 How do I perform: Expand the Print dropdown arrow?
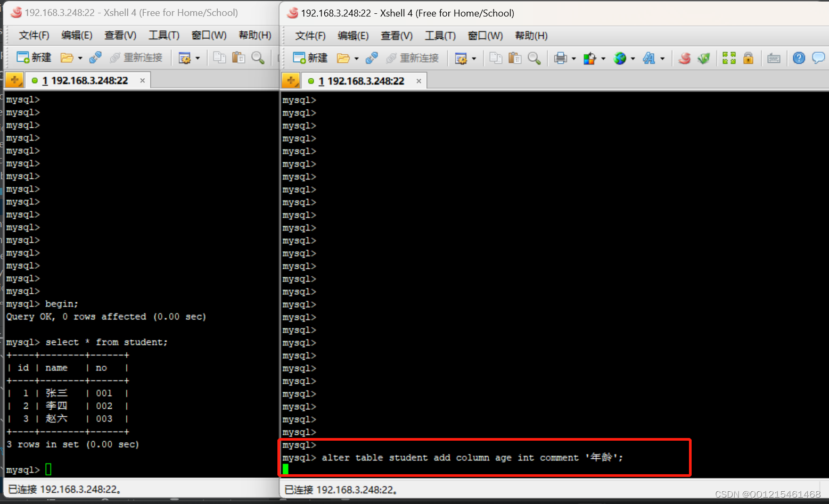[x=573, y=59]
